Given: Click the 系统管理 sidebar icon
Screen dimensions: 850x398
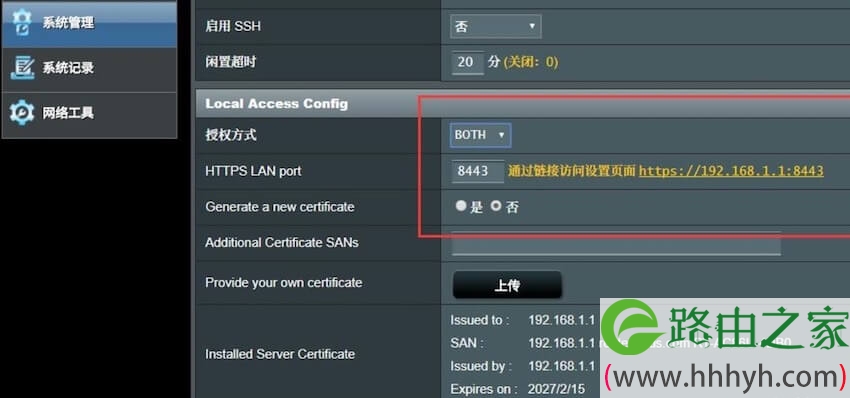Looking at the screenshot, I should [22, 22].
